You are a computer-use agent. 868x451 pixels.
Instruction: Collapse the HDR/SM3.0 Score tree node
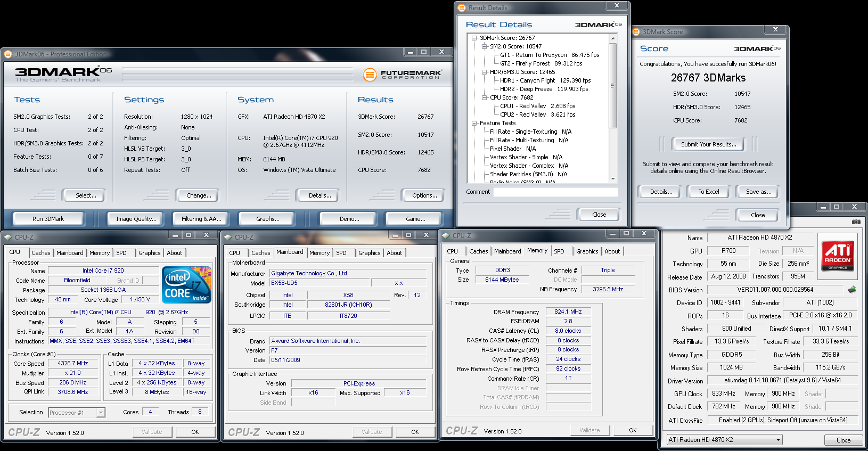point(485,72)
